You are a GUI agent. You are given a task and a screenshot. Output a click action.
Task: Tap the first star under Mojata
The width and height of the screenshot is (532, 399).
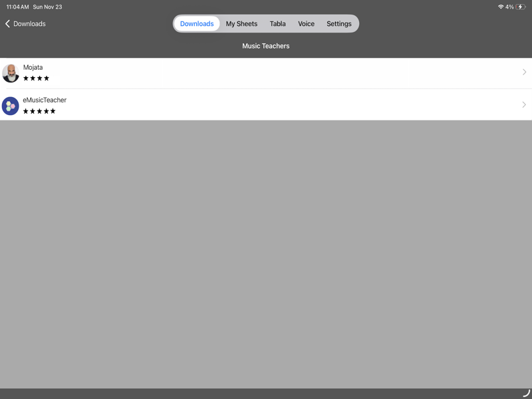[x=25, y=78]
